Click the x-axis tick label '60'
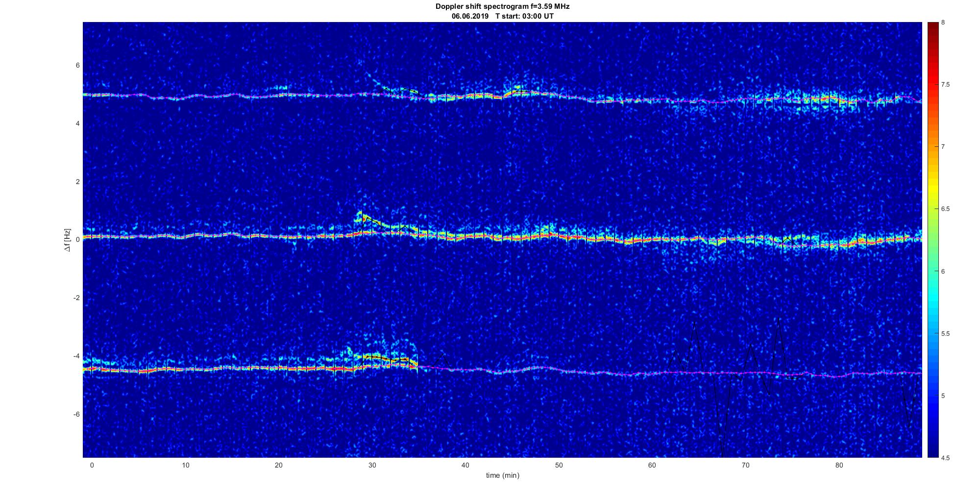980x491 pixels. tap(652, 465)
